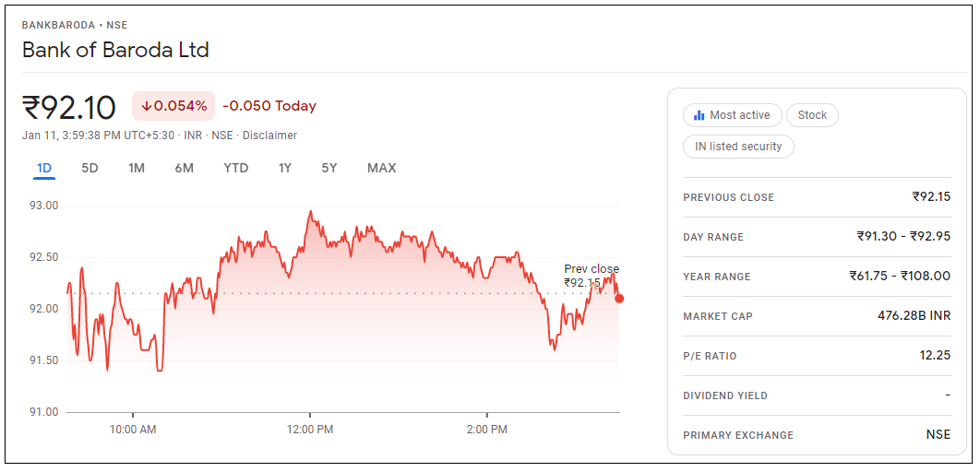Select the 1D time range tab
Viewport: 980px width, 472px height.
44,168
